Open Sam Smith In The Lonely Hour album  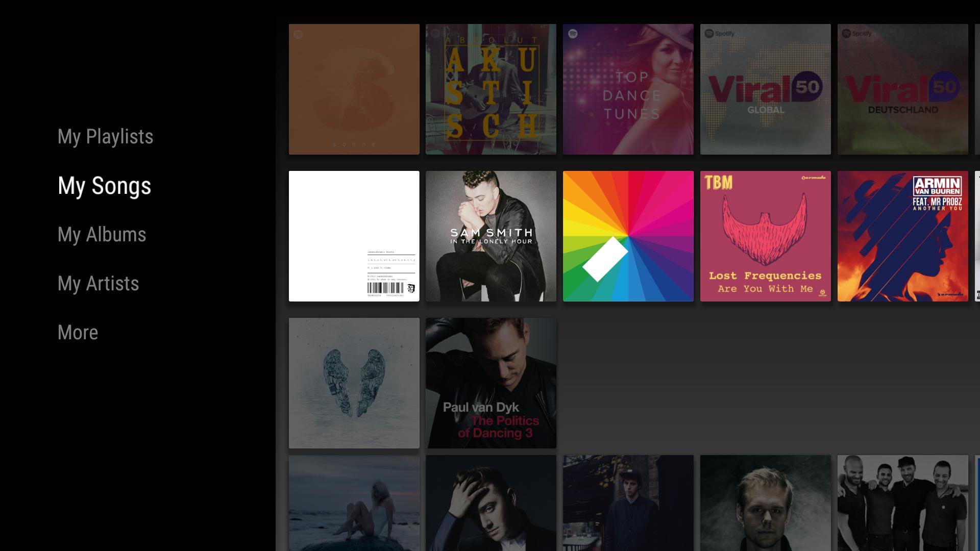point(492,236)
